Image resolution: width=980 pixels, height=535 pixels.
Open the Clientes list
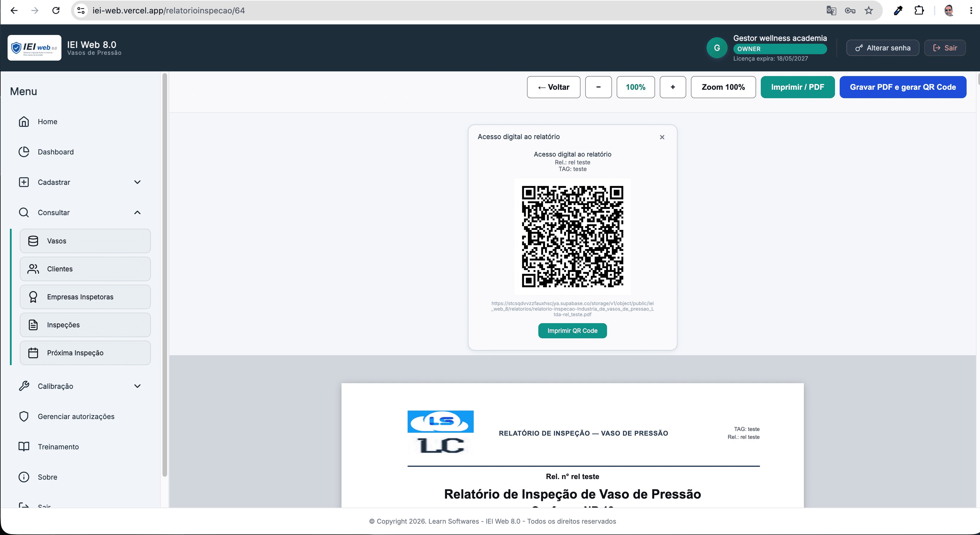[x=85, y=269]
